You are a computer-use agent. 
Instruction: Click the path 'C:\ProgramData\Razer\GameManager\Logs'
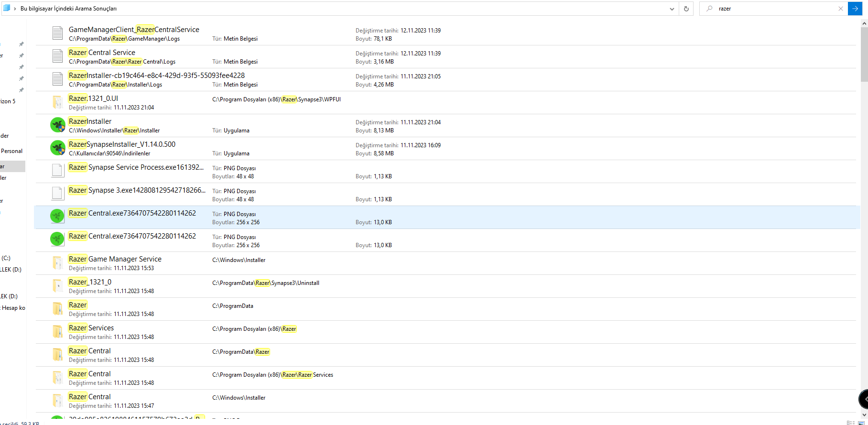(124, 39)
